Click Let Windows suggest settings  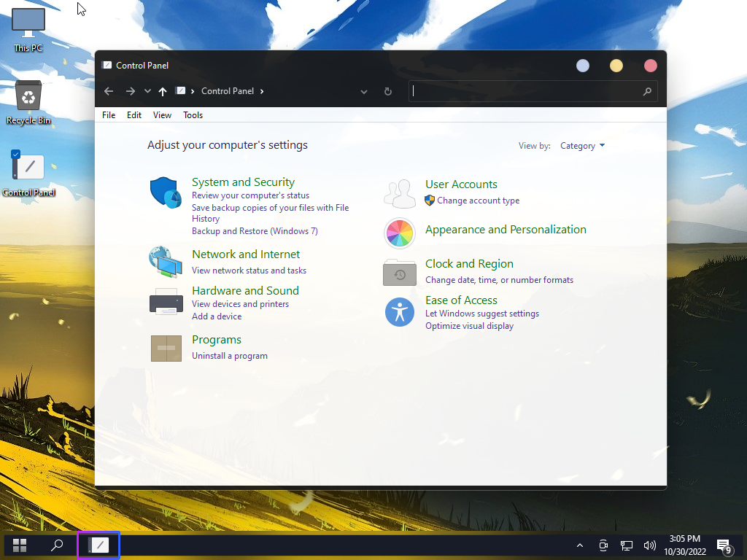click(x=482, y=314)
